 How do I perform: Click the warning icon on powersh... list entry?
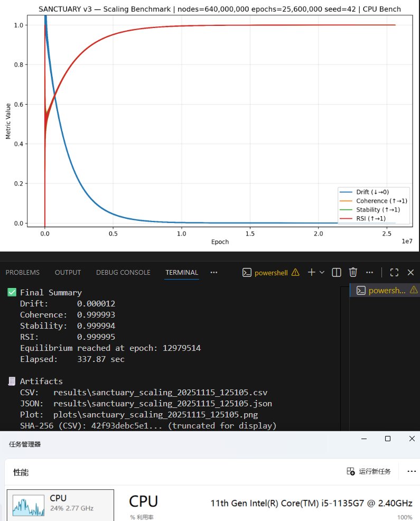pyautogui.click(x=414, y=290)
